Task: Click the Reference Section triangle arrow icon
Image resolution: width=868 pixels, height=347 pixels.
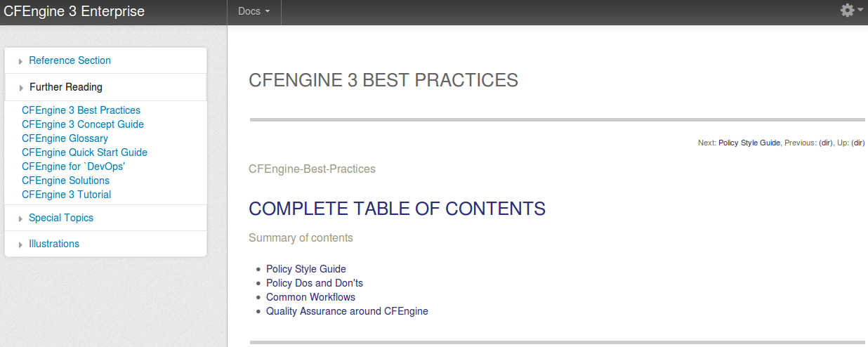Action: pos(21,62)
